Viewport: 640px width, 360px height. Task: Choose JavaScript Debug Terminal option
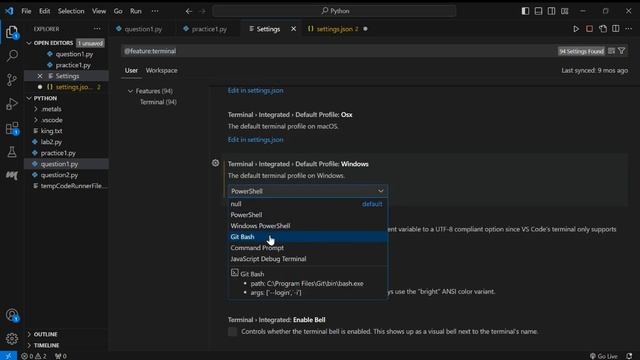click(308, 259)
